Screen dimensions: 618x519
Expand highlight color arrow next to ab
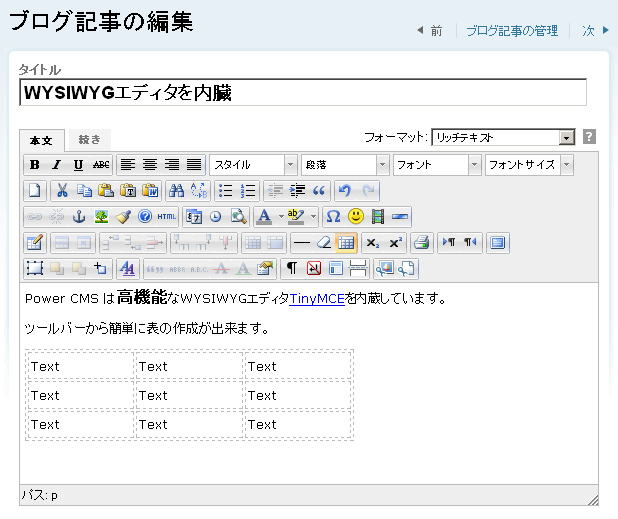tap(313, 216)
